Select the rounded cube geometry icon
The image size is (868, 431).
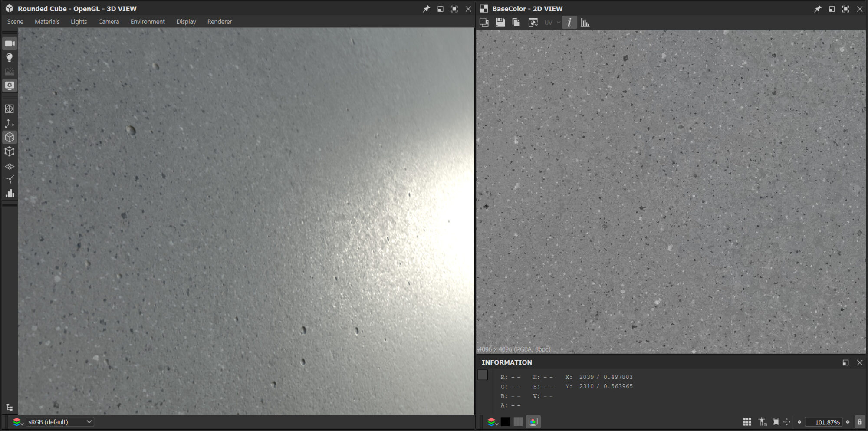pos(10,137)
